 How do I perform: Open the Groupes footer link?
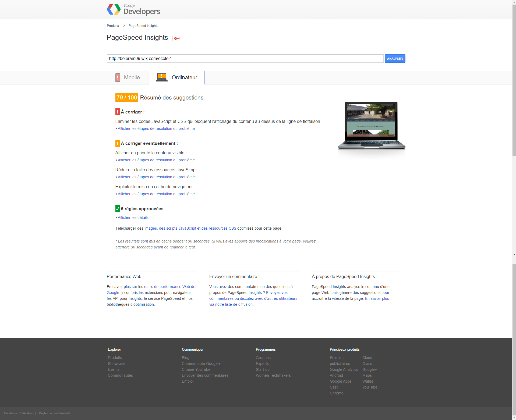point(263,358)
